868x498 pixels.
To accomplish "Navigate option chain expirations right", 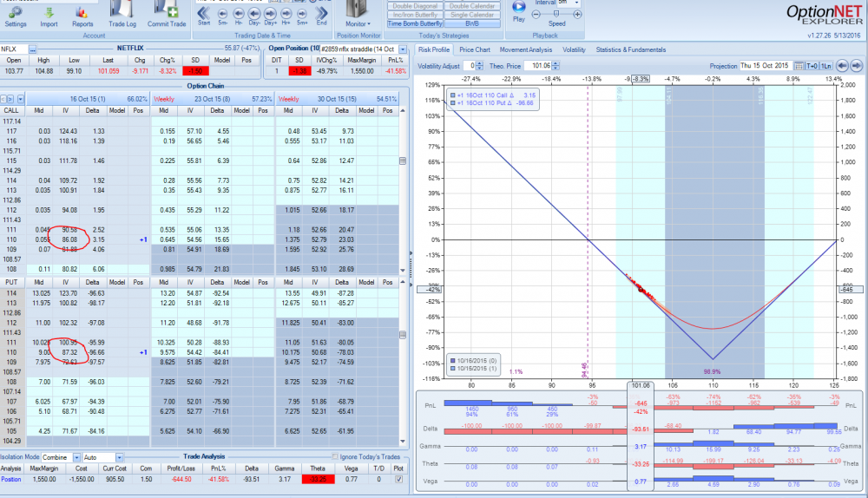I will (x=10, y=99).
